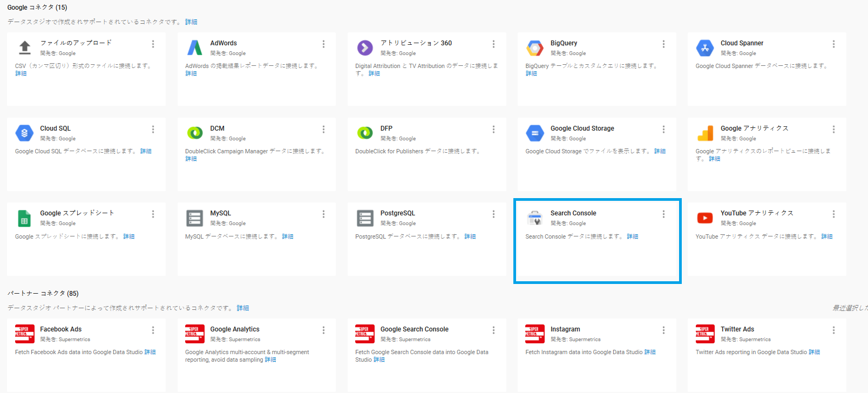Open details link in Search Console description

tap(633, 236)
